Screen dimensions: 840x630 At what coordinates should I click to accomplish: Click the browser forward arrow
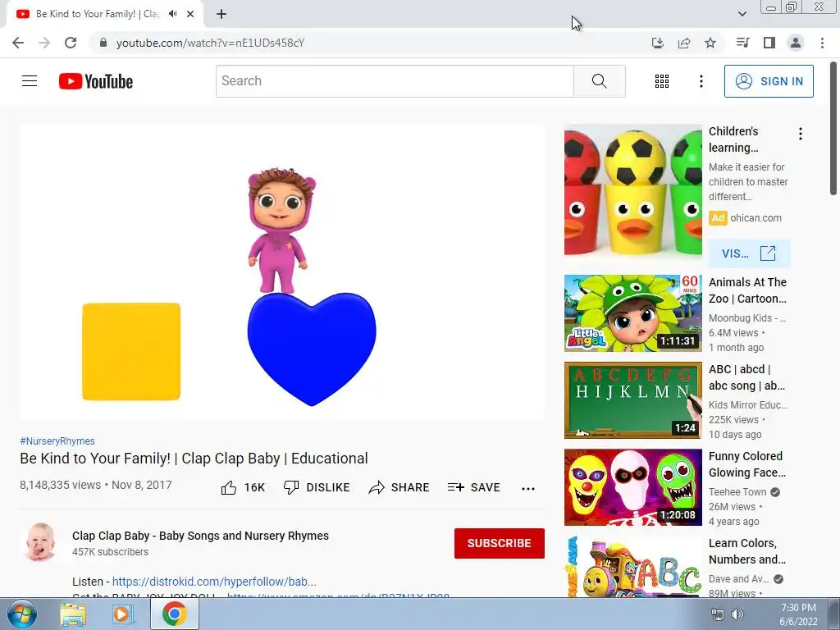[x=44, y=43]
